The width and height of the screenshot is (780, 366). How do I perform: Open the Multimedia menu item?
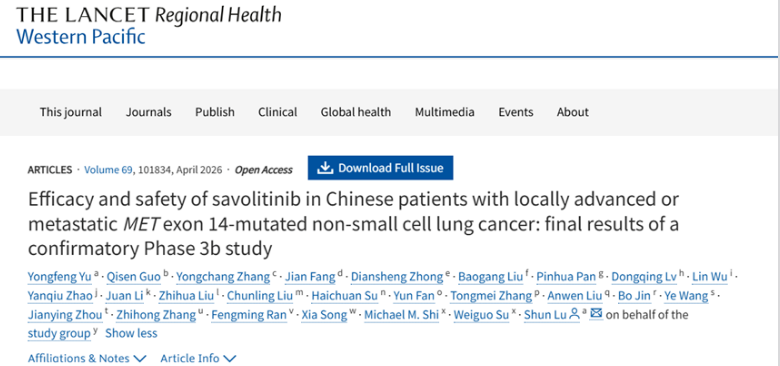click(445, 112)
